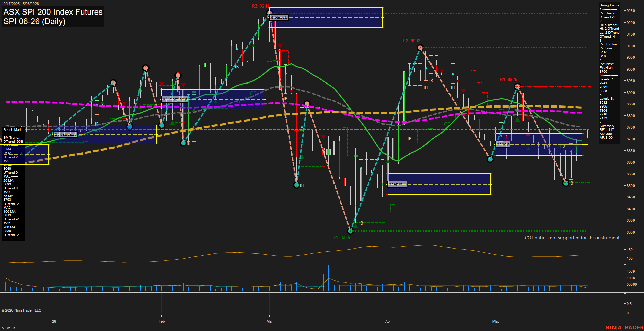Click the NinjaTrader logo text
This screenshot has height=331, width=644.
[624, 328]
